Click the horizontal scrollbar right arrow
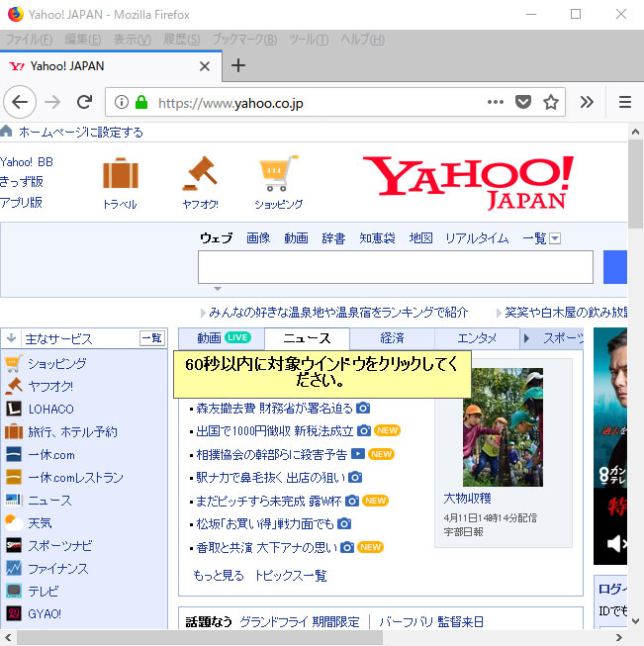This screenshot has width=644, height=646. (619, 637)
